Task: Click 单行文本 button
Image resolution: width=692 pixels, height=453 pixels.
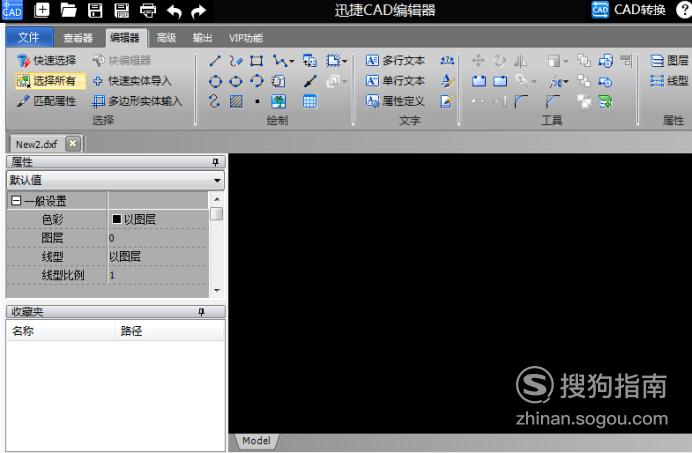Action: pyautogui.click(x=395, y=81)
